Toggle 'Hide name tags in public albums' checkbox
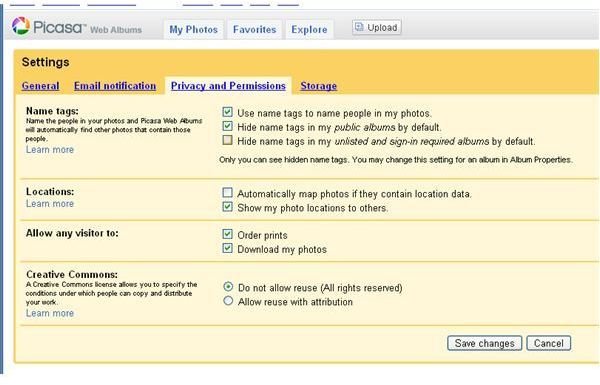 pos(227,126)
